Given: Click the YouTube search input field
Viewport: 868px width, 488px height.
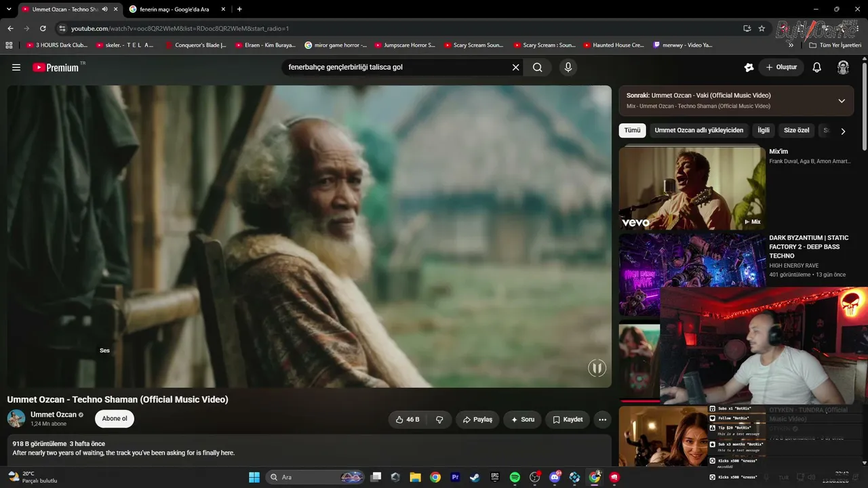Looking at the screenshot, I should tap(397, 68).
